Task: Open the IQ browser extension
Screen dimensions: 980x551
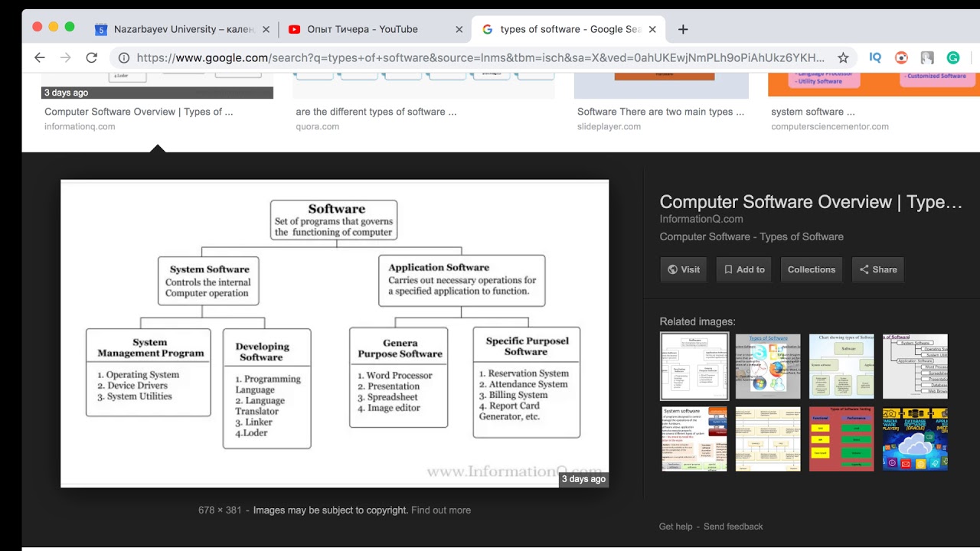Action: tap(876, 57)
